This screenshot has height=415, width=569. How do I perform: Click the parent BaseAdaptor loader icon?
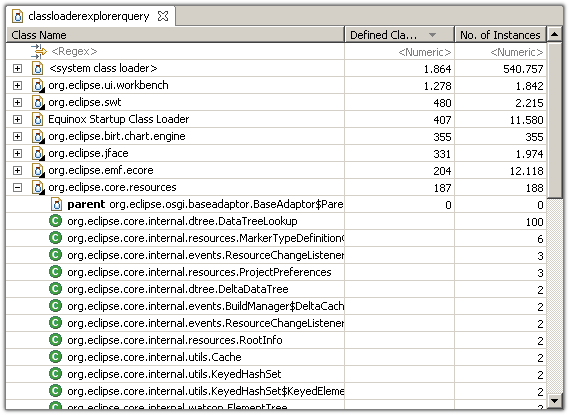[x=56, y=204]
